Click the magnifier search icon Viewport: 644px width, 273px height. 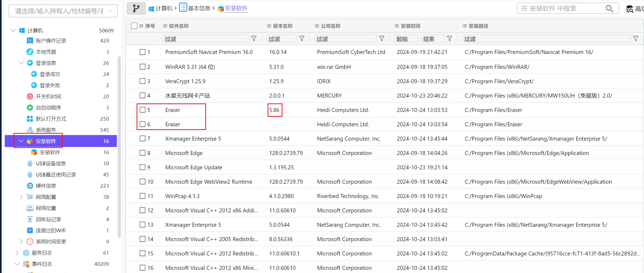tap(609, 9)
